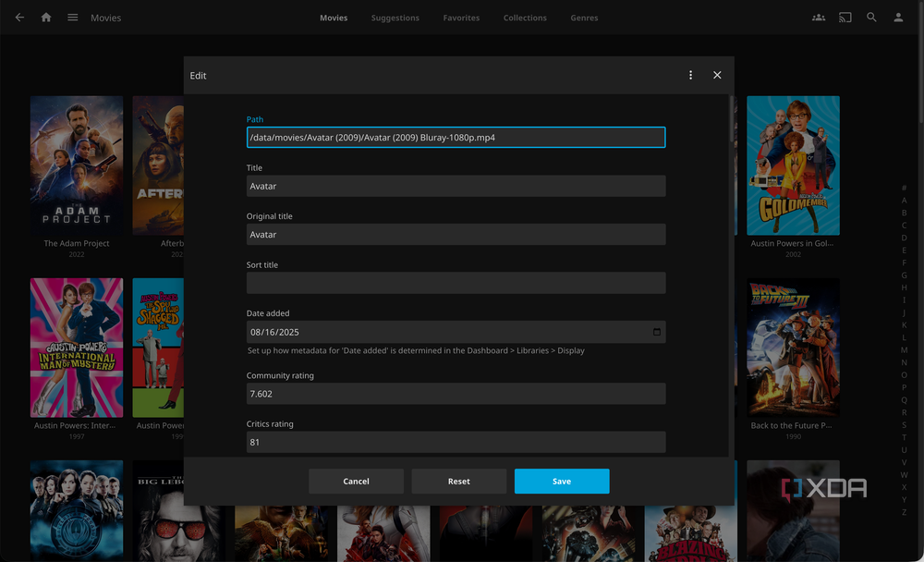The image size is (924, 562).
Task: Open the search magnifier icon
Action: [x=871, y=18]
